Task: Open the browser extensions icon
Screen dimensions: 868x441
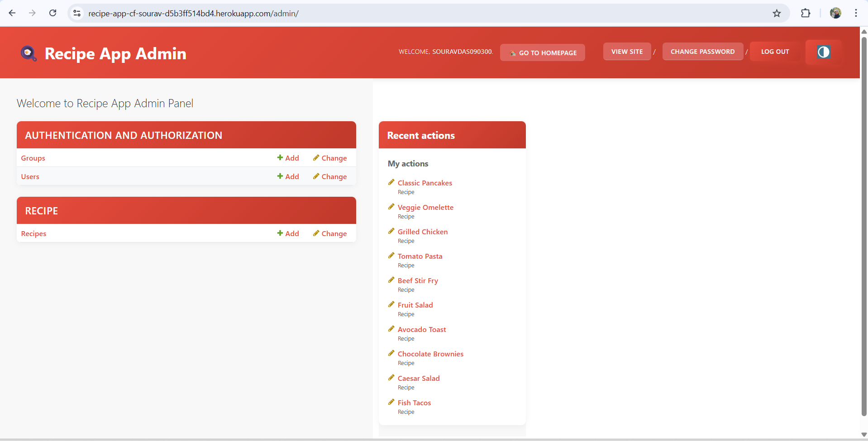Action: (806, 13)
